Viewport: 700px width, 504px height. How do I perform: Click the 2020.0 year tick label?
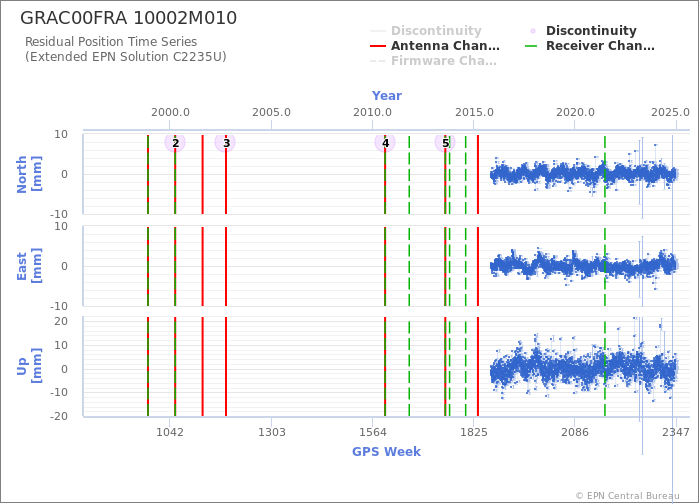click(x=575, y=112)
